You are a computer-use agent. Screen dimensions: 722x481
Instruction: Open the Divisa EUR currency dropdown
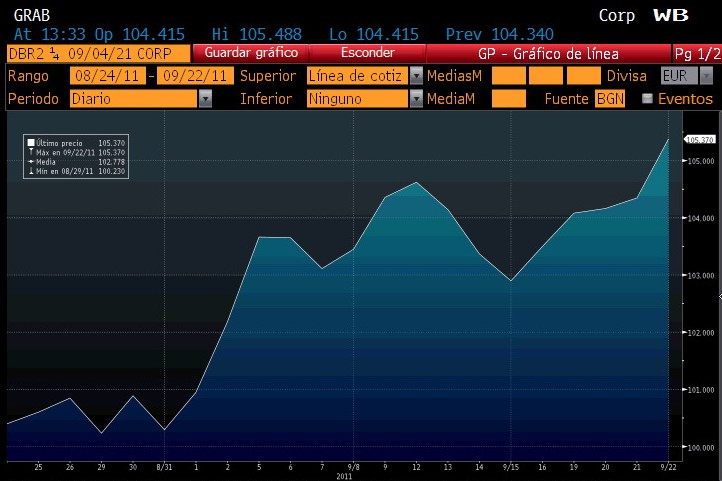pyautogui.click(x=706, y=76)
